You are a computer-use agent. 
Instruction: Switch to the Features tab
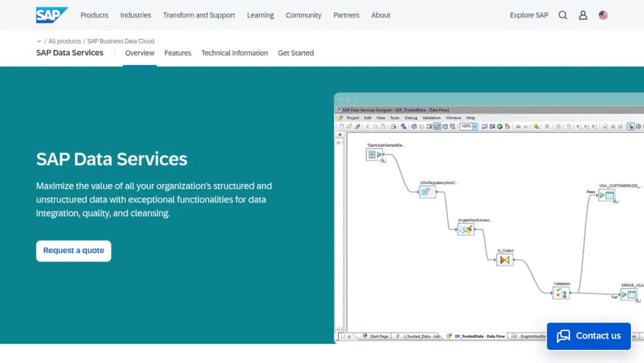(x=178, y=53)
